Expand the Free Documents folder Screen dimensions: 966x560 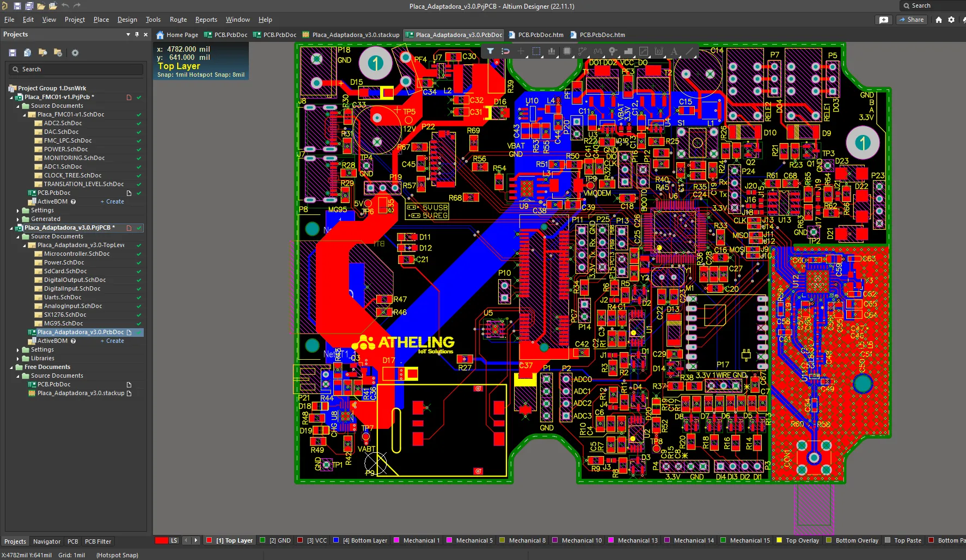coord(12,367)
